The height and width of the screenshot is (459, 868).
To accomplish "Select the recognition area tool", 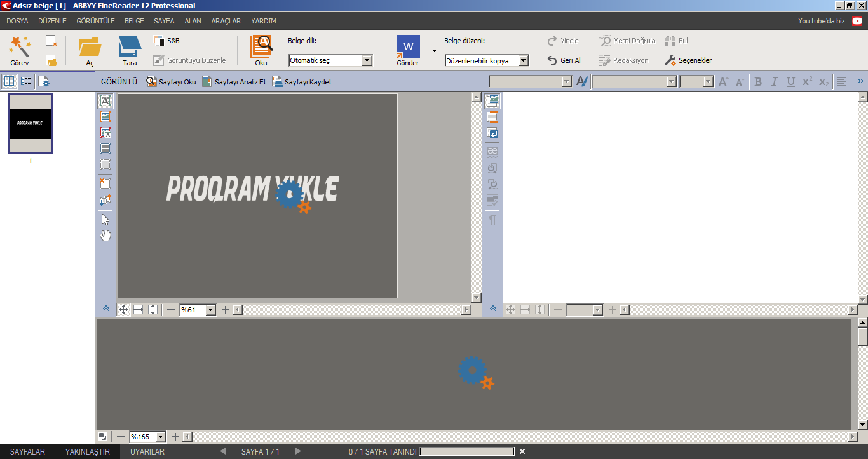I will click(x=105, y=164).
